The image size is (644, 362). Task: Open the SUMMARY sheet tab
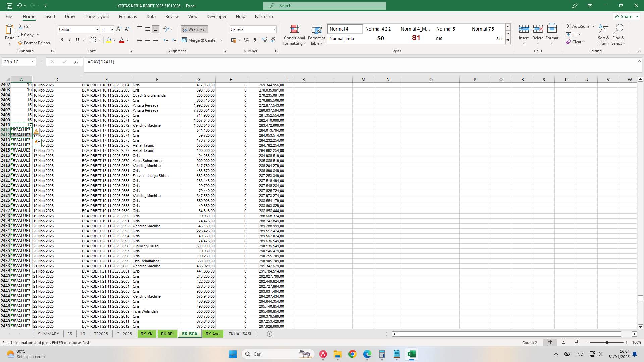[x=48, y=334]
